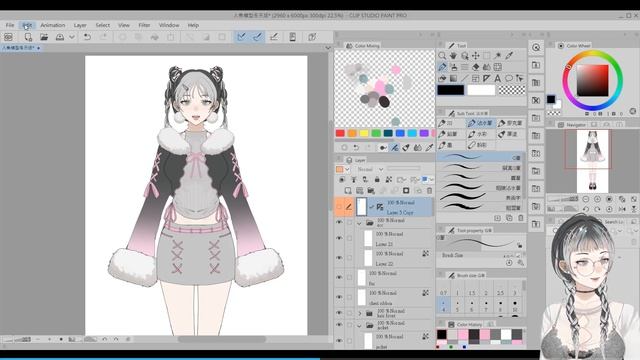Select the Pen tool in Tool panel
The width and height of the screenshot is (640, 360).
pyautogui.click(x=442, y=67)
